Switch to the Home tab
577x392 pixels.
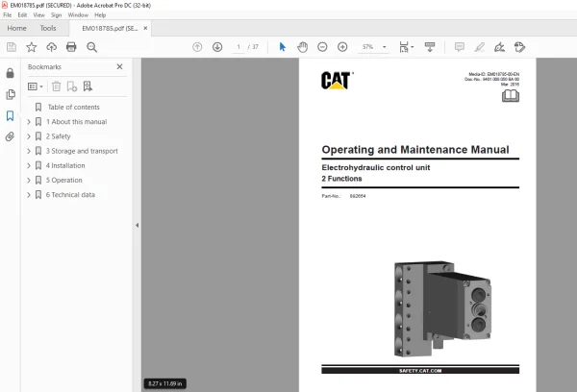[x=16, y=28]
